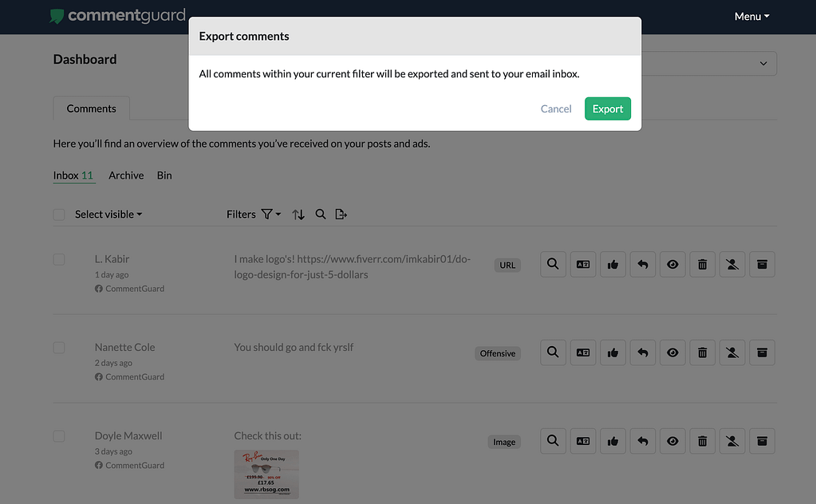This screenshot has height=504, width=816.
Task: Open the Bin tab
Action: click(x=164, y=175)
